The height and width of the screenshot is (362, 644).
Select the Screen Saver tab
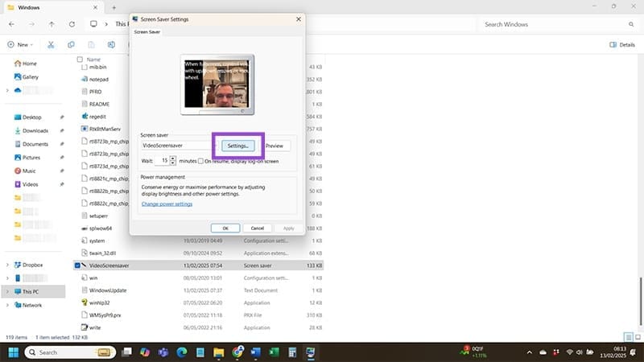click(147, 31)
